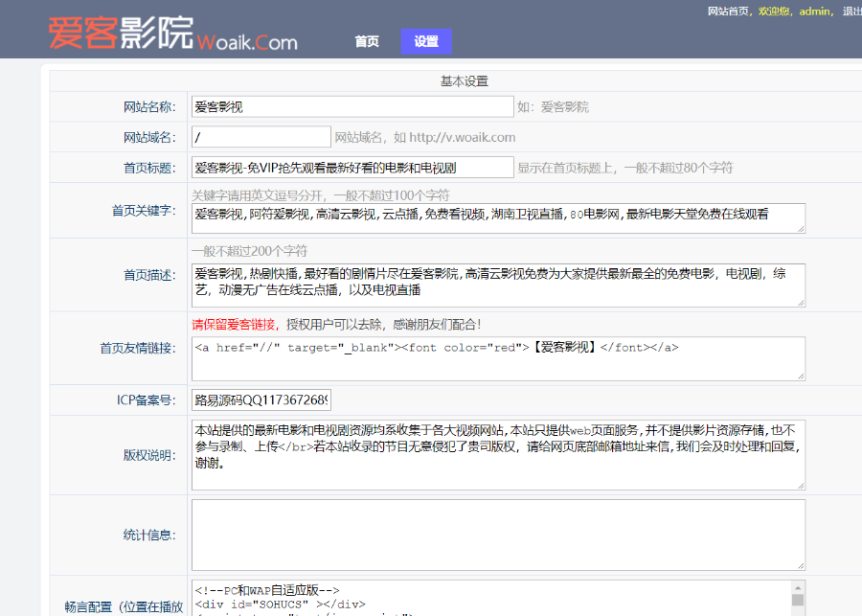Grab the 统计信息 textarea resize handle
Image resolution: width=862 pixels, height=616 pixels.
pyautogui.click(x=801, y=566)
